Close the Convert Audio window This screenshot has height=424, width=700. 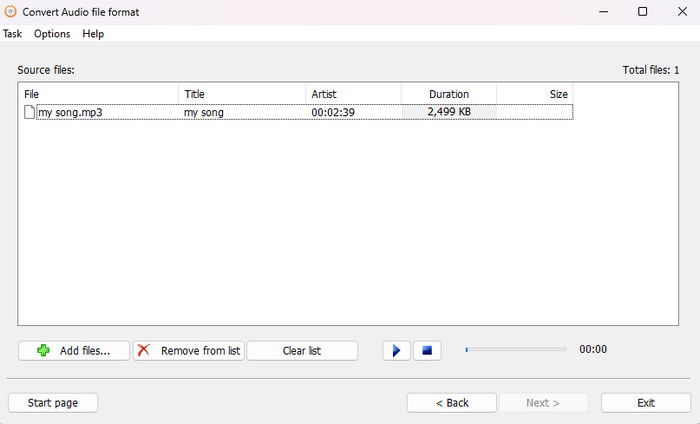coord(682,12)
